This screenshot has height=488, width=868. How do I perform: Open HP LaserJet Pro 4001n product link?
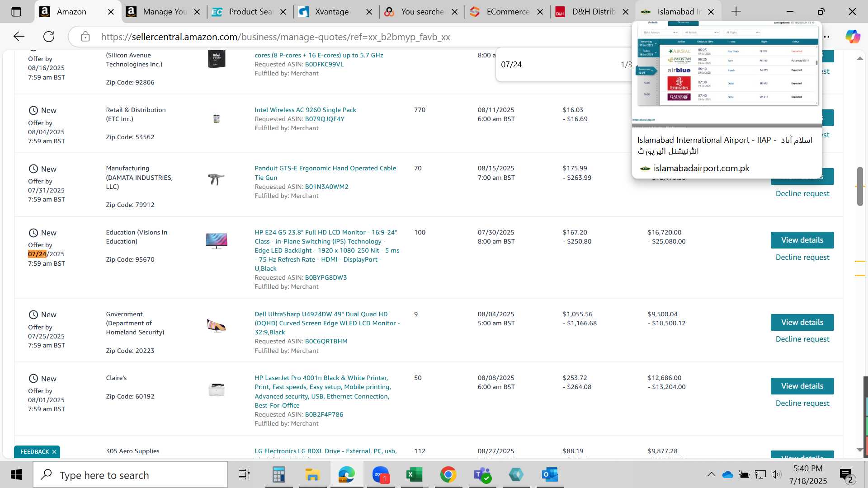pos(322,391)
